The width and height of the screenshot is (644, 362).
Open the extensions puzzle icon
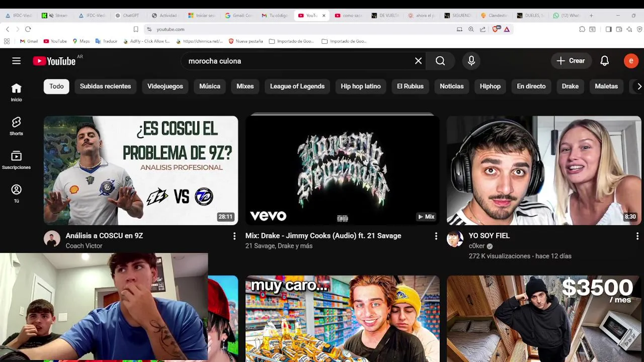(582, 29)
